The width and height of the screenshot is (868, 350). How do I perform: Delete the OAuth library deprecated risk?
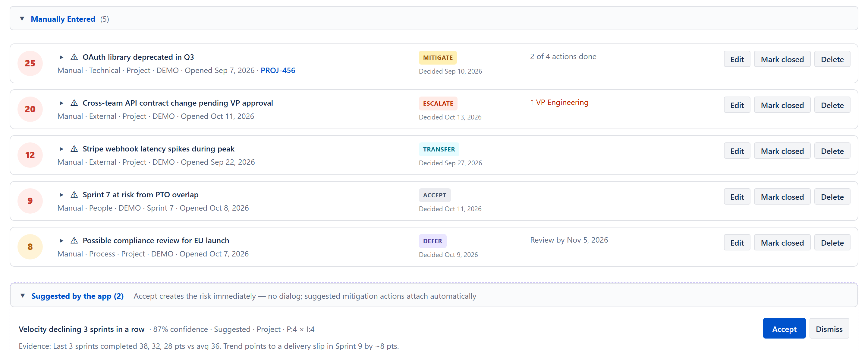click(832, 59)
